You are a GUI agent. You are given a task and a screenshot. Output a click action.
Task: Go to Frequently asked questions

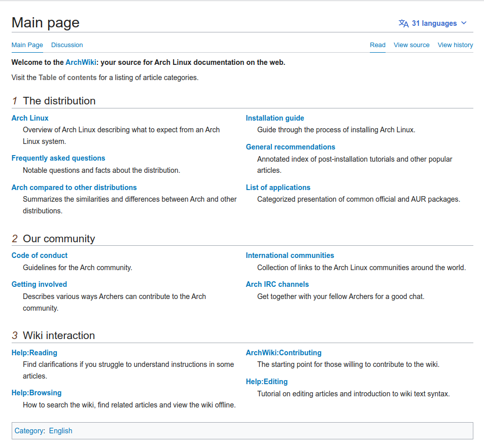58,158
